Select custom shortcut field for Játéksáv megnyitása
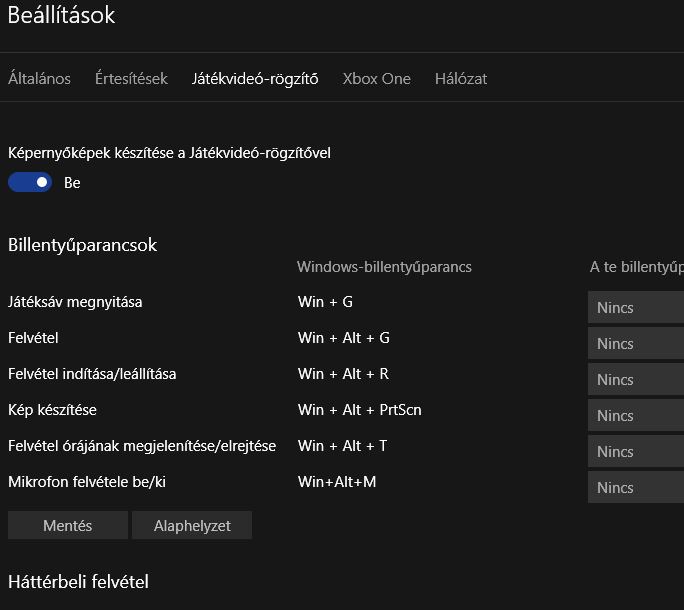 636,308
